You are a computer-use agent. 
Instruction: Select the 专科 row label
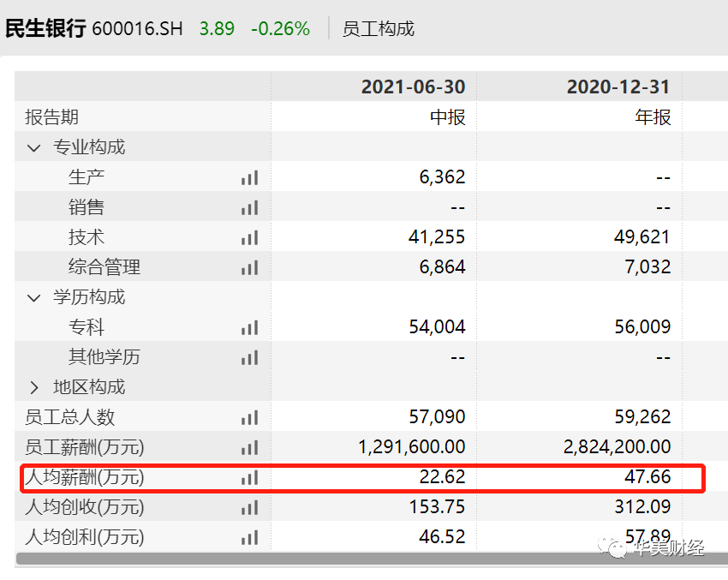87,327
